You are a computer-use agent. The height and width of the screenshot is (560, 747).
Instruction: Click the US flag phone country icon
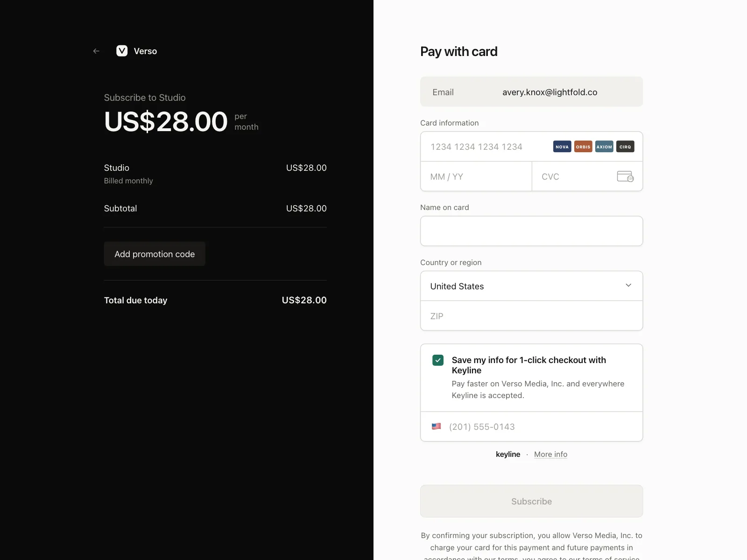[436, 427]
